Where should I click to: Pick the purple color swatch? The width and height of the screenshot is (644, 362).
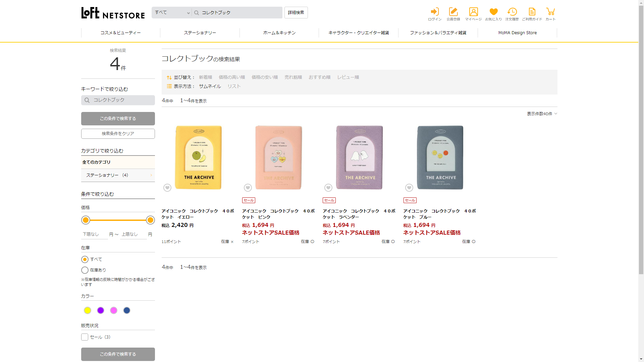[101, 311]
